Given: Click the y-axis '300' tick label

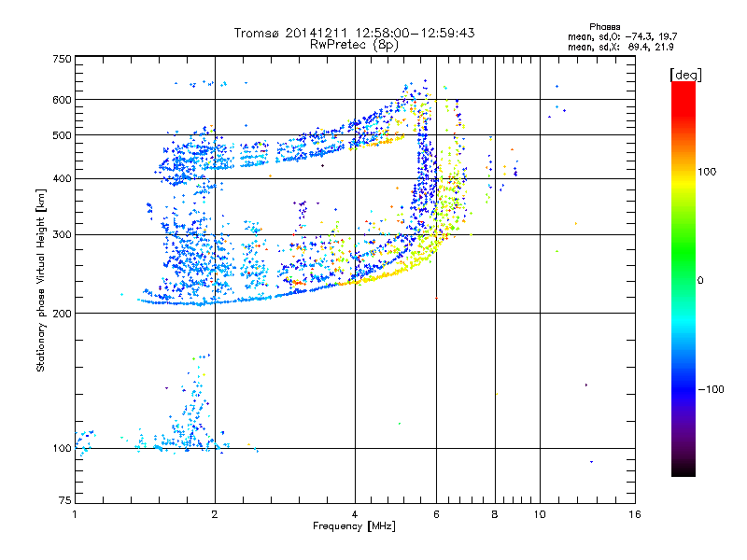Looking at the screenshot, I should (x=62, y=234).
